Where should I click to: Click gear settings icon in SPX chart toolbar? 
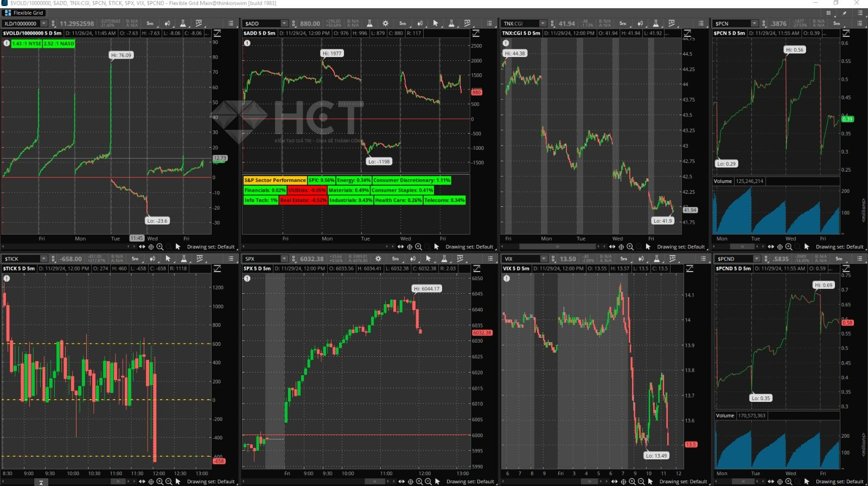click(x=378, y=259)
